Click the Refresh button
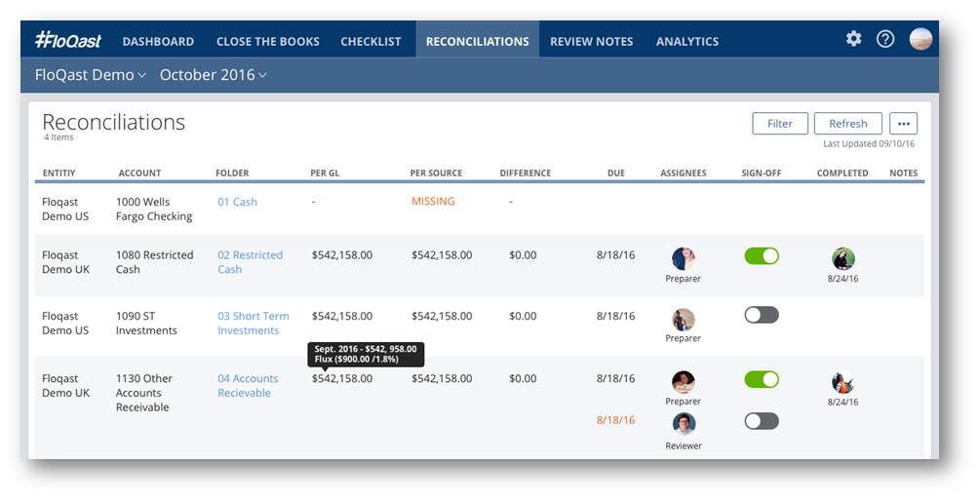Viewport: 980px width, 500px height. click(x=848, y=123)
